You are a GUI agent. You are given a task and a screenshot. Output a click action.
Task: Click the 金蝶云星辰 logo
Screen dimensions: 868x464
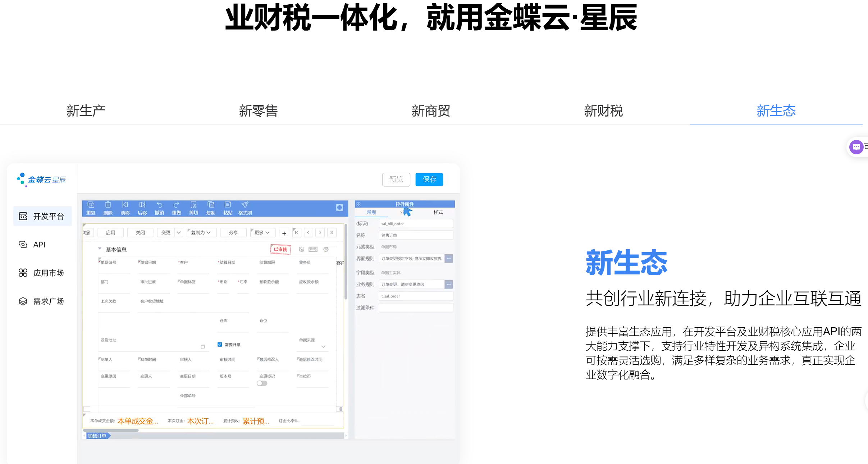41,179
